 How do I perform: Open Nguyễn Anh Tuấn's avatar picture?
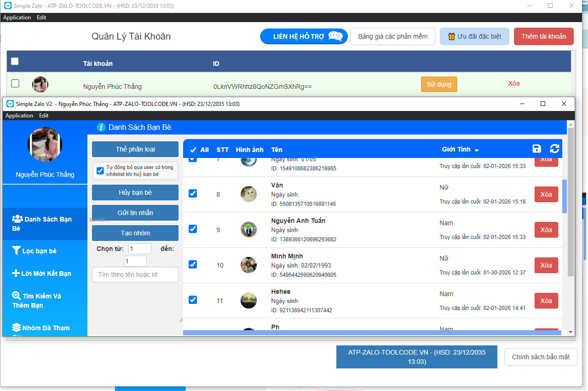(248, 229)
